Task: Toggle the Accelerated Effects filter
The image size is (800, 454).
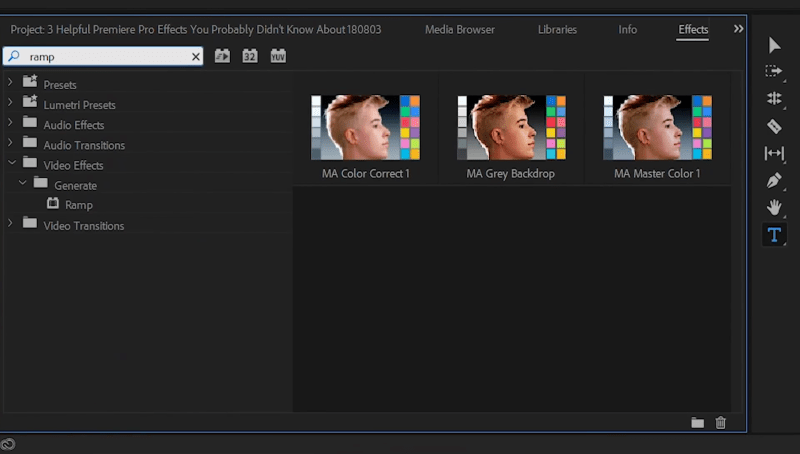Action: [222, 56]
